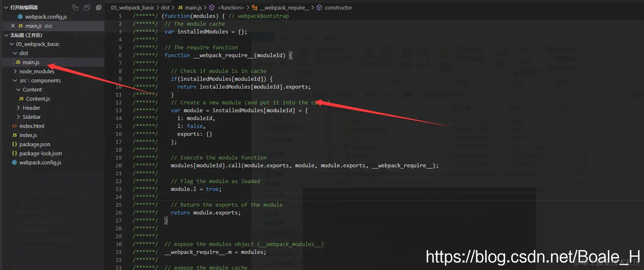Click 'Check if module is in cache' comment
Viewport: 644px width, 270px height.
pos(223,71)
